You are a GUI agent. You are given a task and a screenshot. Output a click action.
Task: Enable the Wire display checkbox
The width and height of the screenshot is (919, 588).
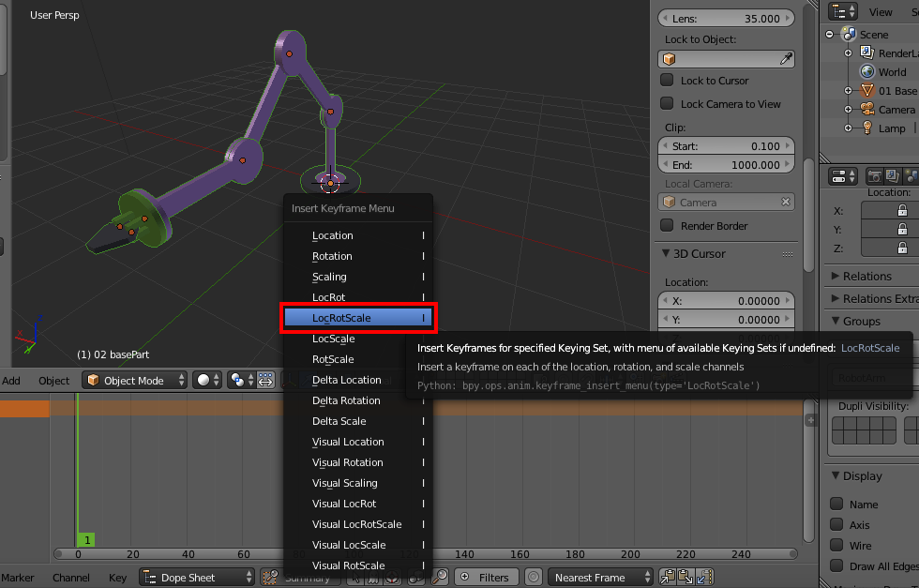tap(836, 545)
